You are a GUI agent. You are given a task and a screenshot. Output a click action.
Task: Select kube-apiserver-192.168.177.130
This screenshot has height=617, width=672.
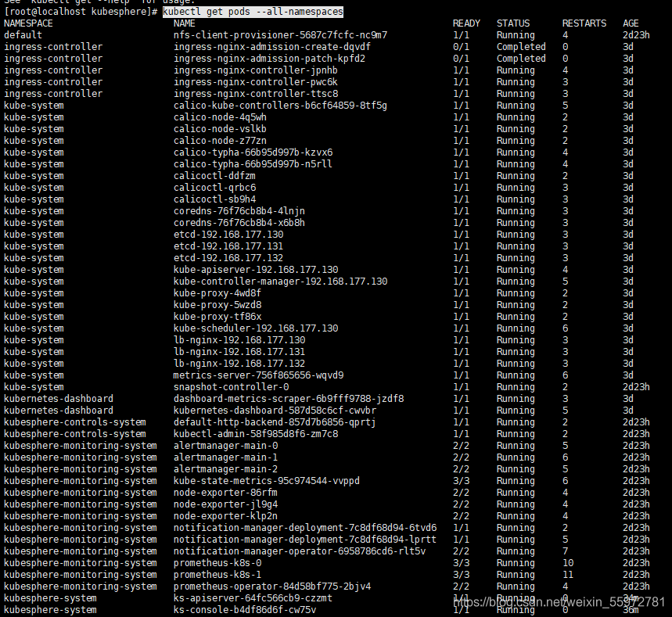pos(256,270)
